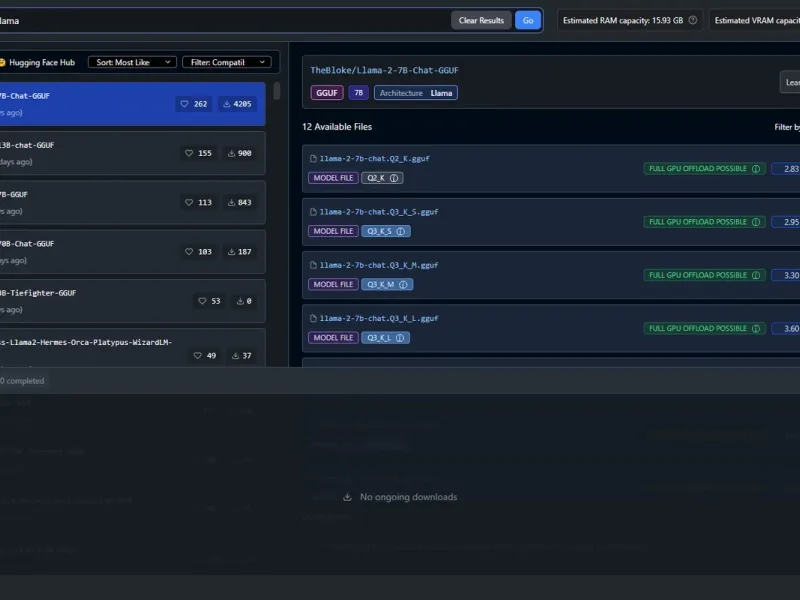Click the file icon beside Q3_K_L.gguf
This screenshot has height=600, width=800.
[313, 318]
